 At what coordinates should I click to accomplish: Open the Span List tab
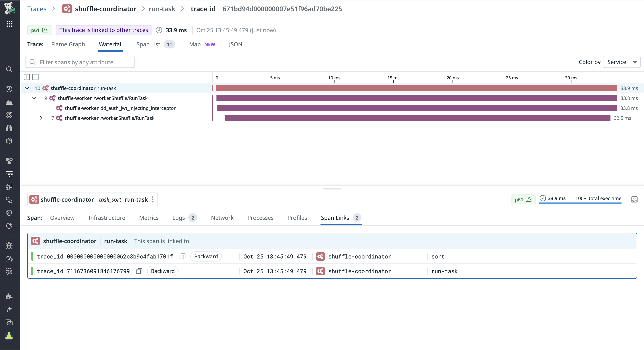[x=155, y=44]
